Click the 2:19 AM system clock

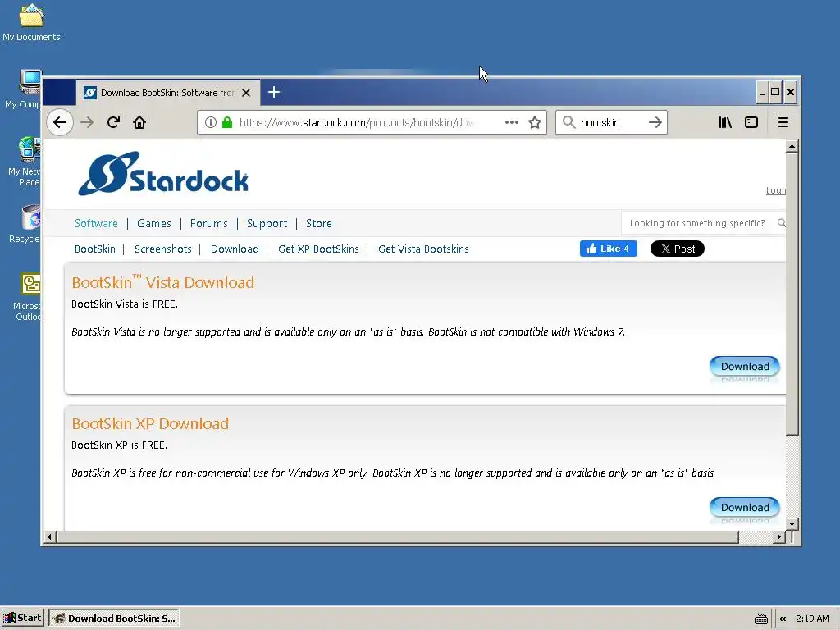point(812,619)
